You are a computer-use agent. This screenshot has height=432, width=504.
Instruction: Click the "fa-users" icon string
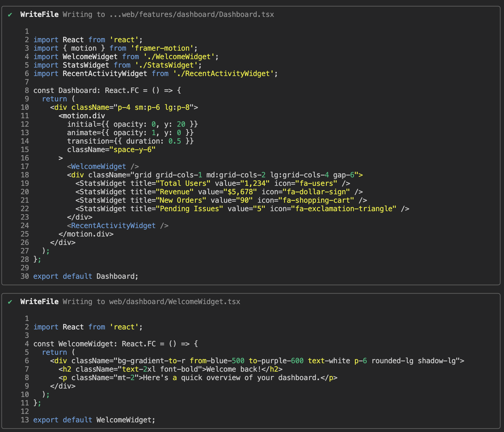316,183
